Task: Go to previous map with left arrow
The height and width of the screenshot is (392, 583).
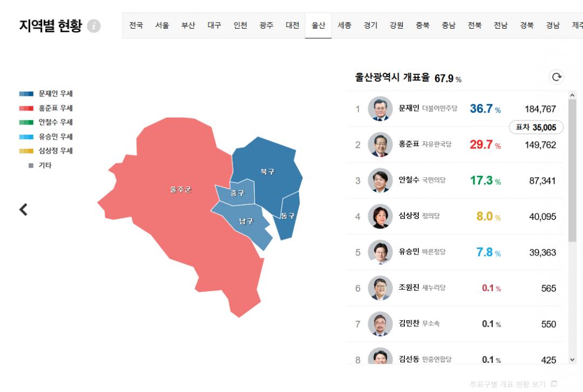Action: pos(23,209)
